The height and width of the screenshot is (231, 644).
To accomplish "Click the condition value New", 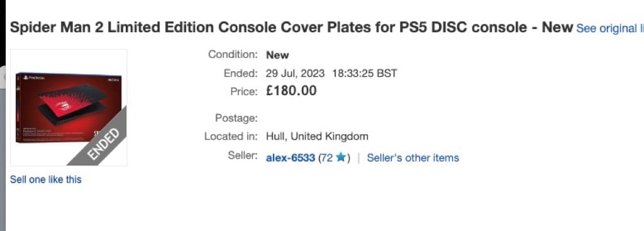I will [277, 55].
